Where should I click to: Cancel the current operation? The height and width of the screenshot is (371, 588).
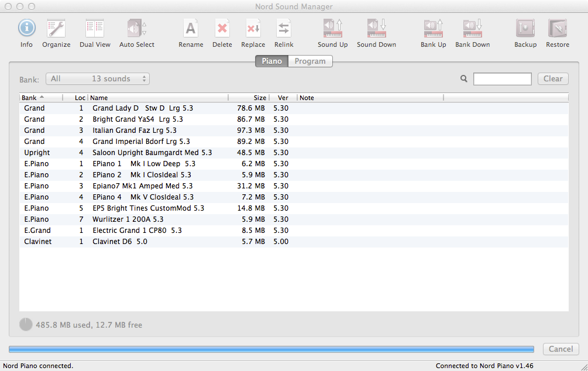click(x=561, y=349)
